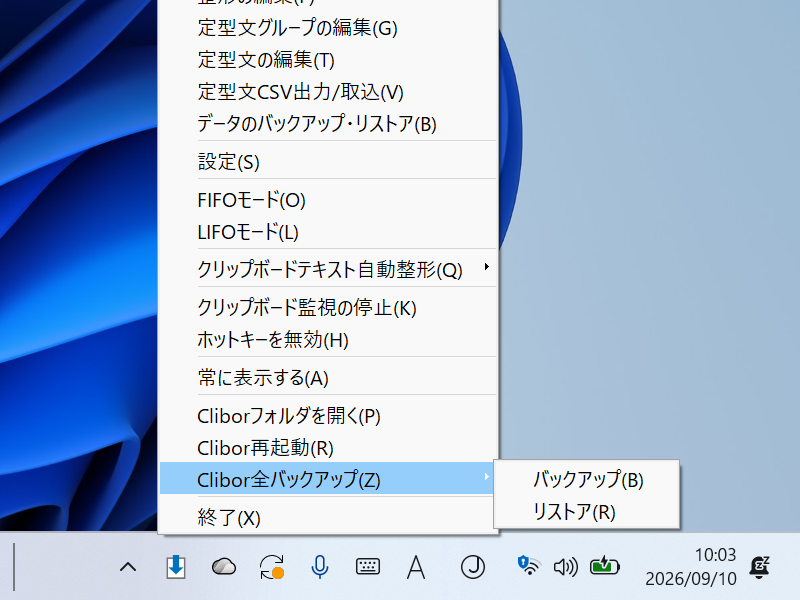Select リストア(R) in submenu
Viewport: 800px width, 600px height.
click(x=587, y=512)
